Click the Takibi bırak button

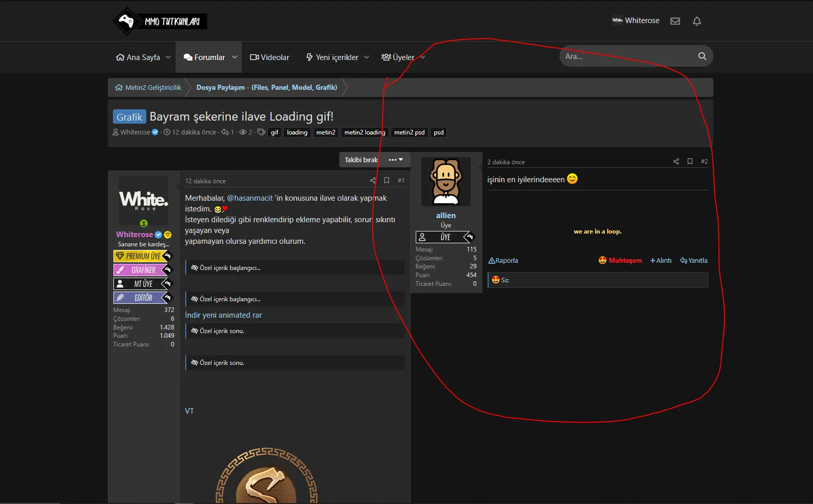point(361,160)
